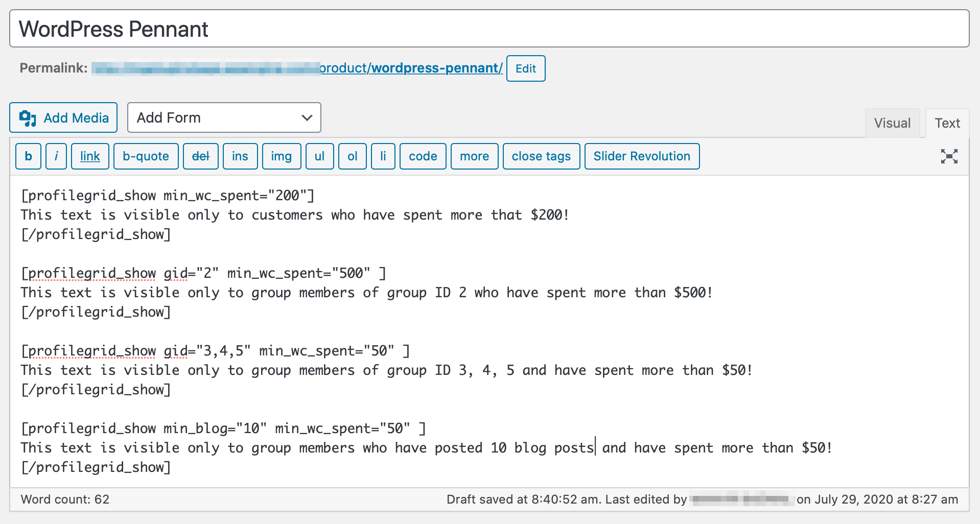Apply strikethrough with the del icon
Screen dimensions: 980x524
pos(200,156)
